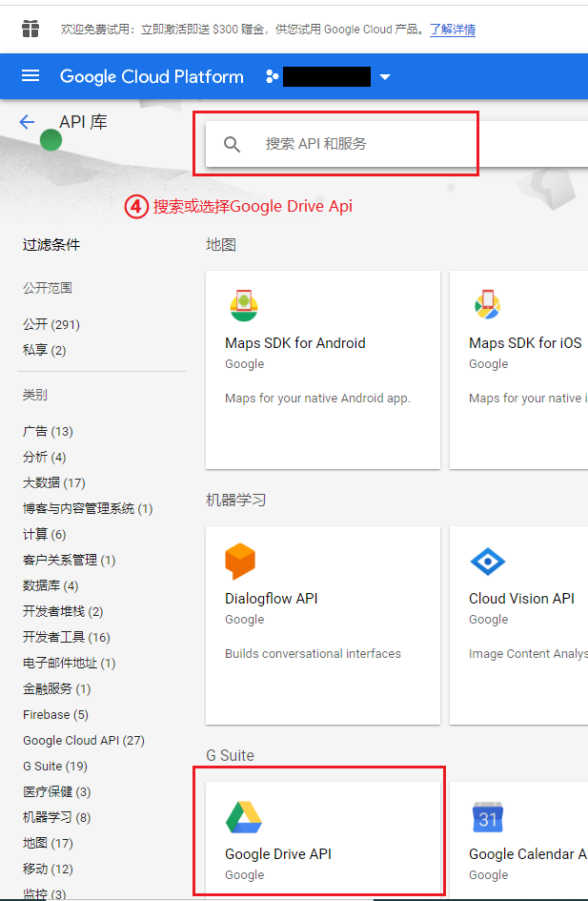The height and width of the screenshot is (901, 588).
Task: Click 'Maps for your native Android app.' description
Action: click(317, 399)
